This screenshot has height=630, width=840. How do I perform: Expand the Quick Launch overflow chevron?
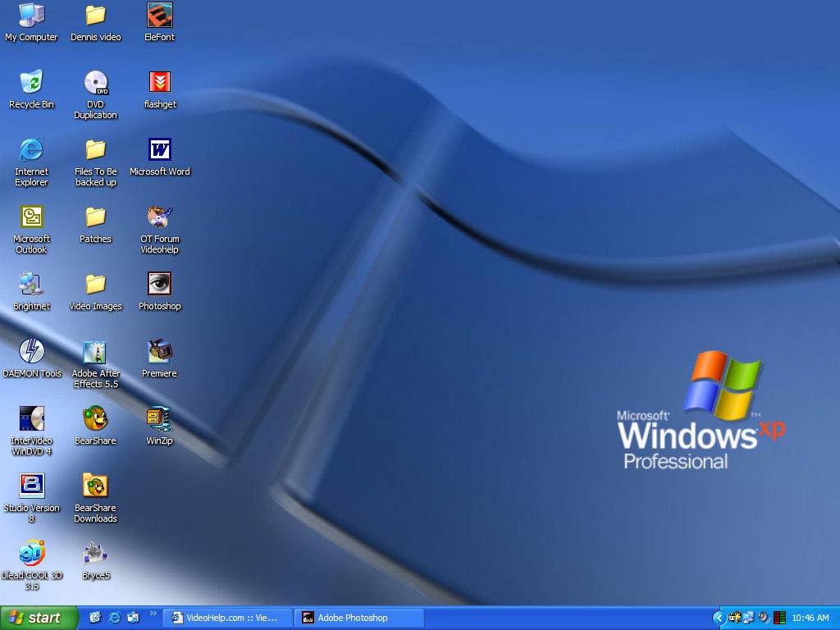[x=153, y=614]
